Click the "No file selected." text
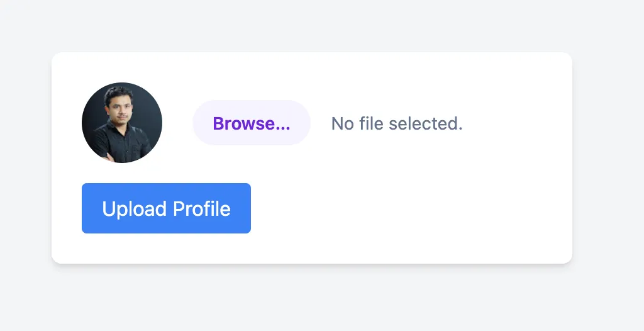644x331 pixels. tap(397, 123)
